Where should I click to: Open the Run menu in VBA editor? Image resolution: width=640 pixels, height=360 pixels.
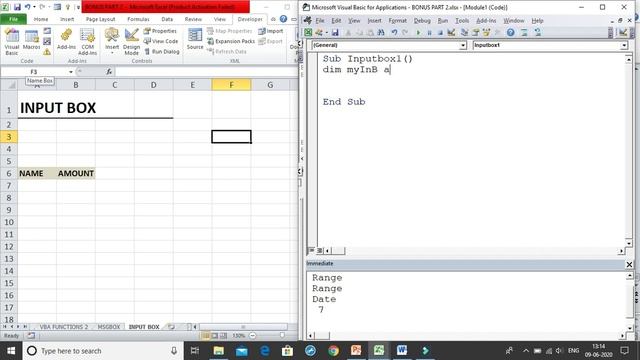tap(442, 20)
